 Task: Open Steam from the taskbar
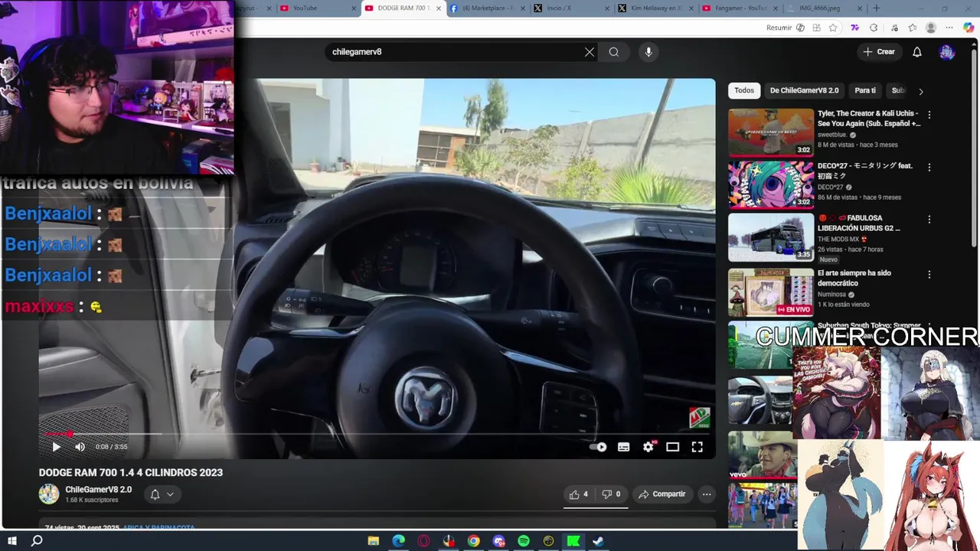pyautogui.click(x=599, y=541)
